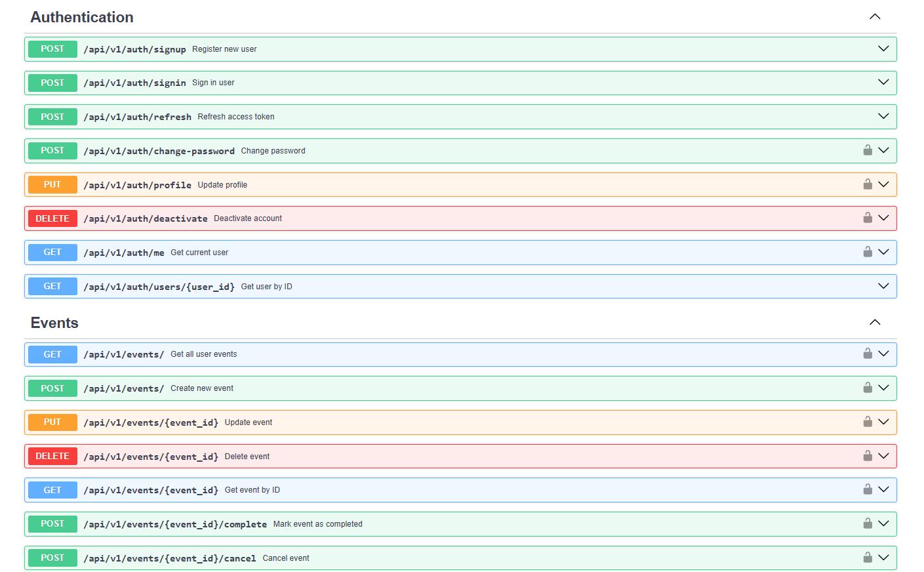
Task: Click the lock icon on Create new event row
Action: tap(867, 388)
